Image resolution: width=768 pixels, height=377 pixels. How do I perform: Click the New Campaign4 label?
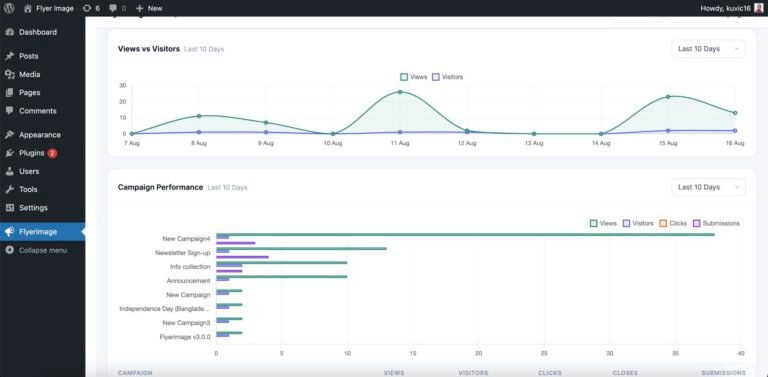click(187, 239)
